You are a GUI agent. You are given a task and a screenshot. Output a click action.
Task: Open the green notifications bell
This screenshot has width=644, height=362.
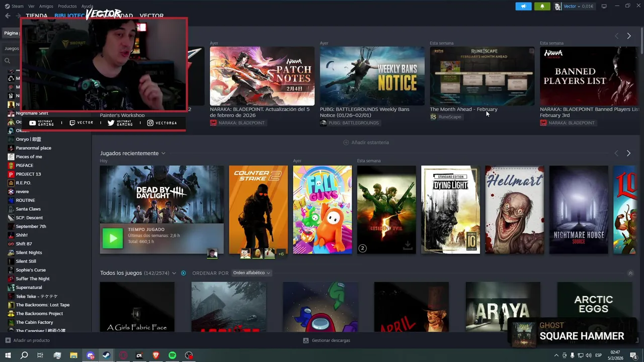(542, 6)
